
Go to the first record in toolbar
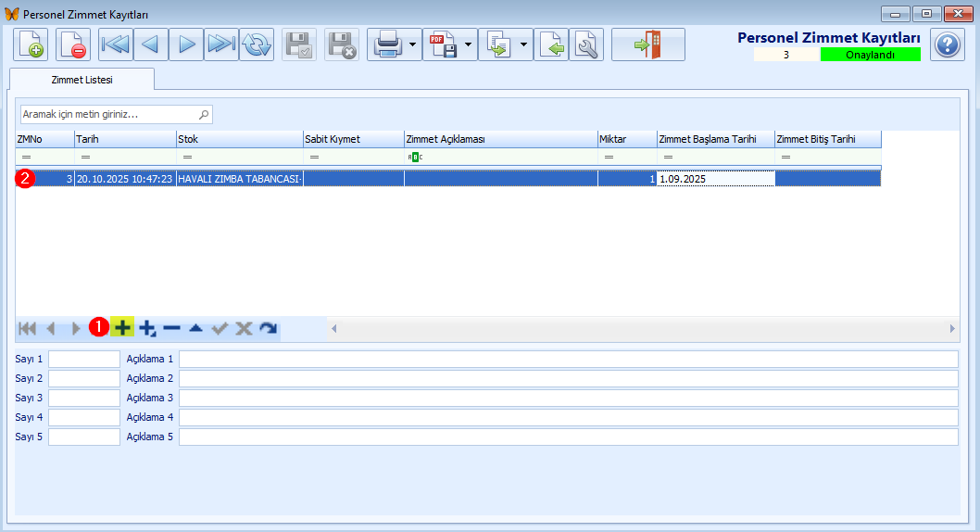click(116, 44)
